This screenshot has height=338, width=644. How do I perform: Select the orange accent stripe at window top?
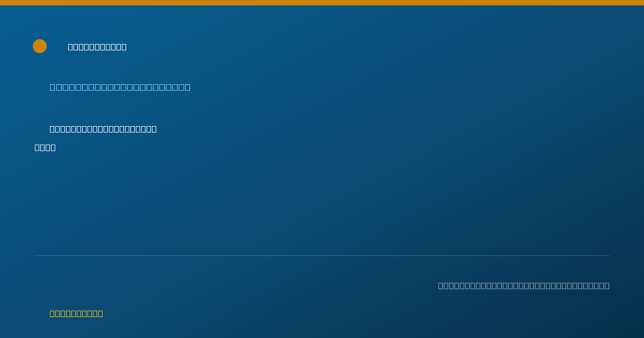322,3
